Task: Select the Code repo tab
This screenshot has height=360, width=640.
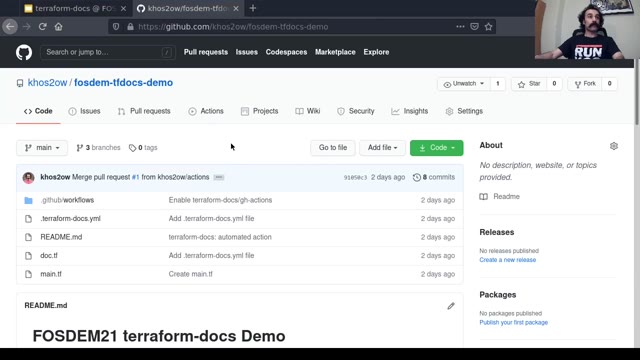Action: 38,111
